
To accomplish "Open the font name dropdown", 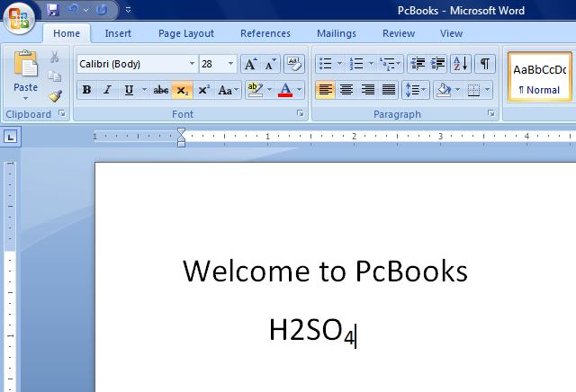I will pos(192,64).
